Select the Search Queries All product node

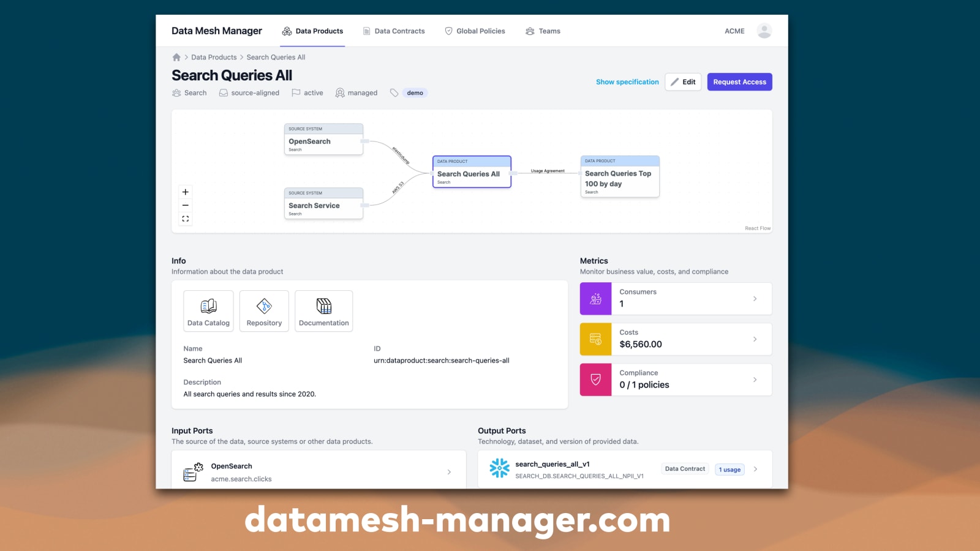pos(472,171)
